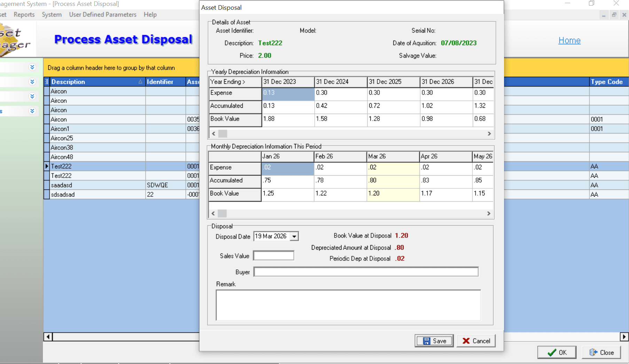Open the Reports menu
Viewport: 629px width, 364px height.
24,15
